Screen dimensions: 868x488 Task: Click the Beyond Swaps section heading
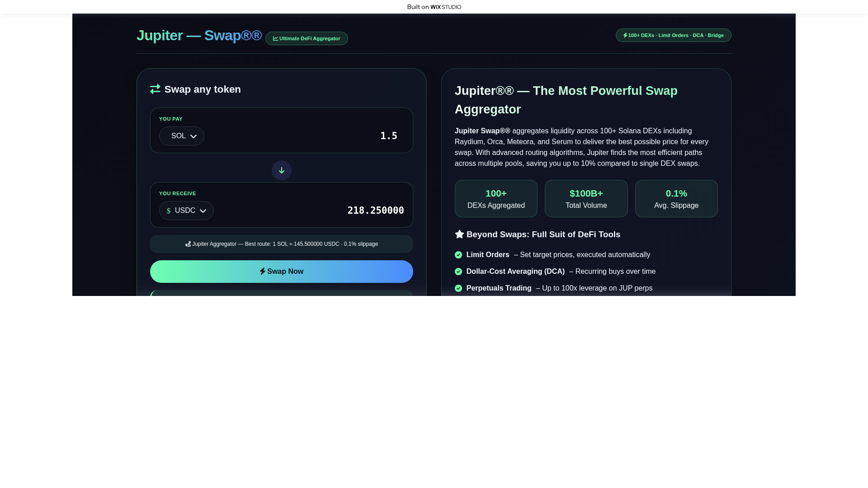point(538,234)
